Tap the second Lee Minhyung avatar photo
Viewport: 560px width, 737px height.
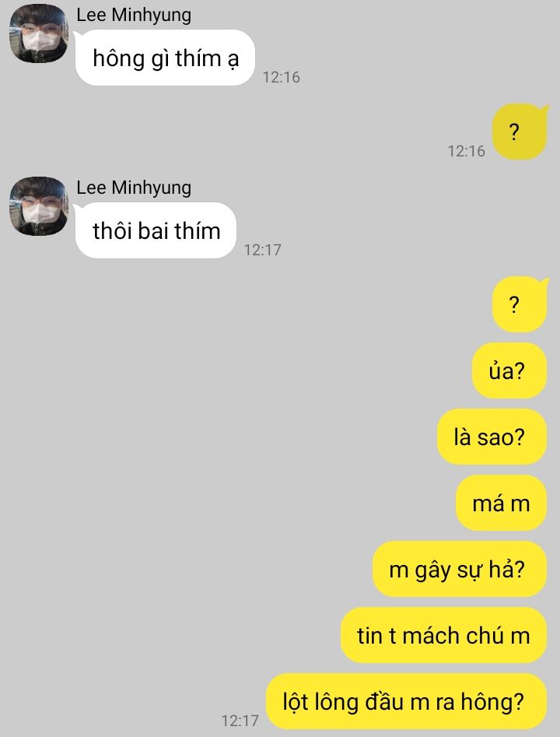pos(39,206)
